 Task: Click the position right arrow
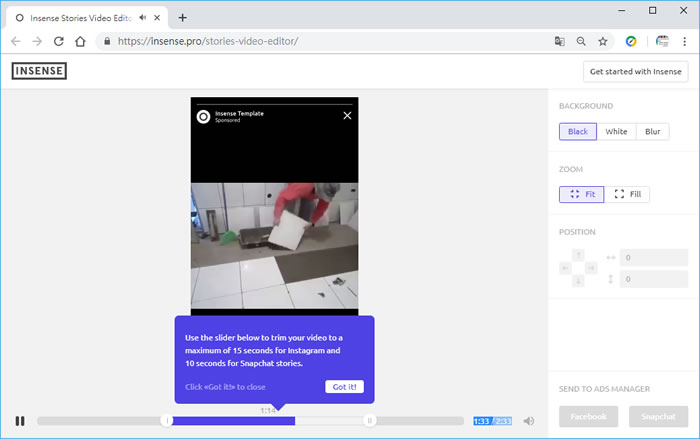[591, 268]
